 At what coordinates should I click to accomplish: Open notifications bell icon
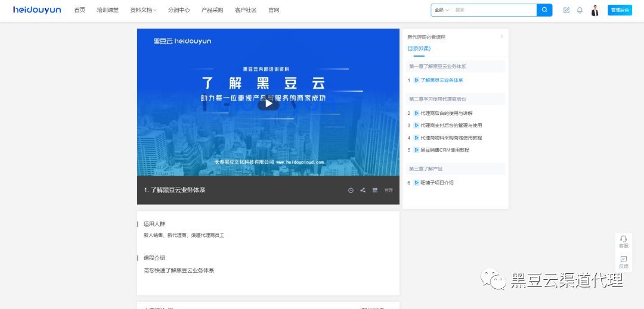coord(580,10)
